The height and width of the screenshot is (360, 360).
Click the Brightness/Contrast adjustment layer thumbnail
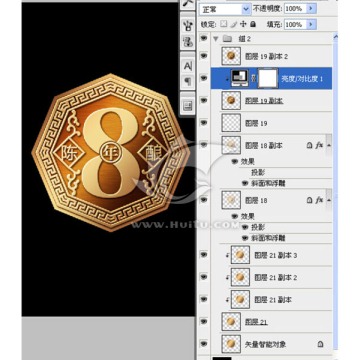click(x=239, y=78)
